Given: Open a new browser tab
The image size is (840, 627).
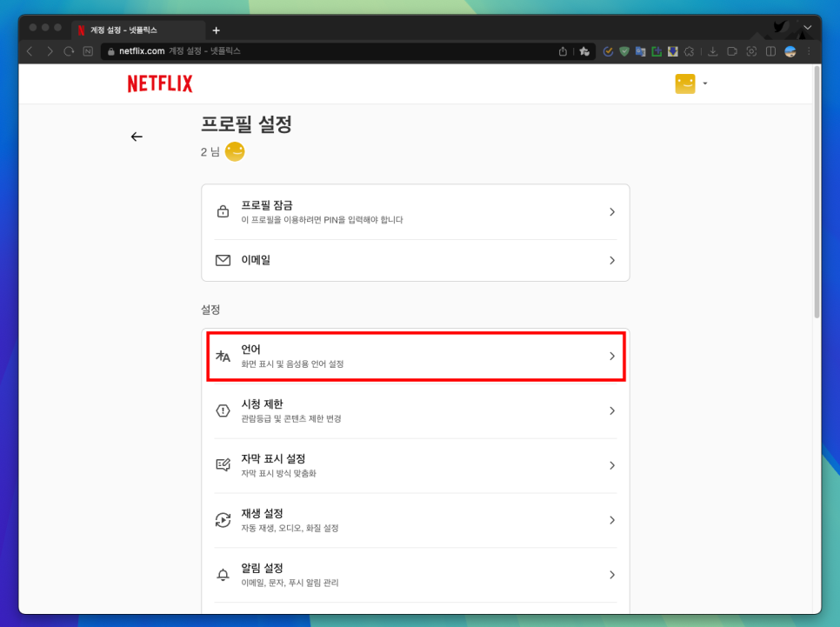Looking at the screenshot, I should pyautogui.click(x=216, y=30).
